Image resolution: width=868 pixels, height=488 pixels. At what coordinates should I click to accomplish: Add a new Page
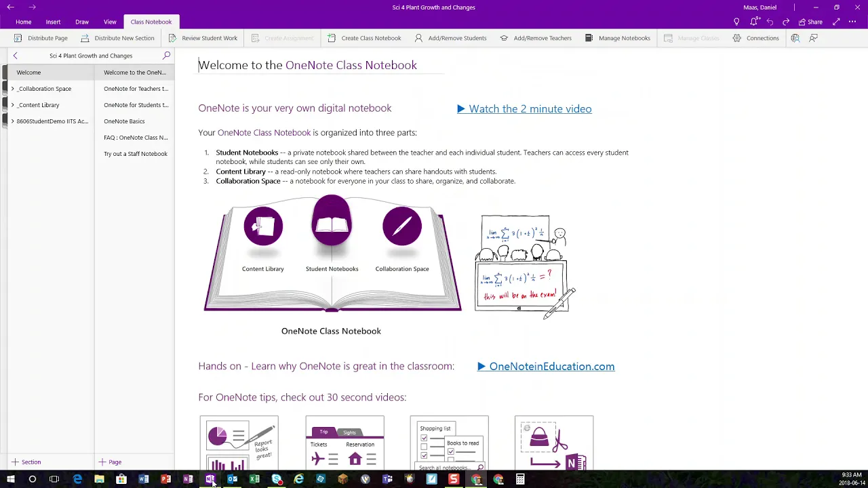[110, 462]
